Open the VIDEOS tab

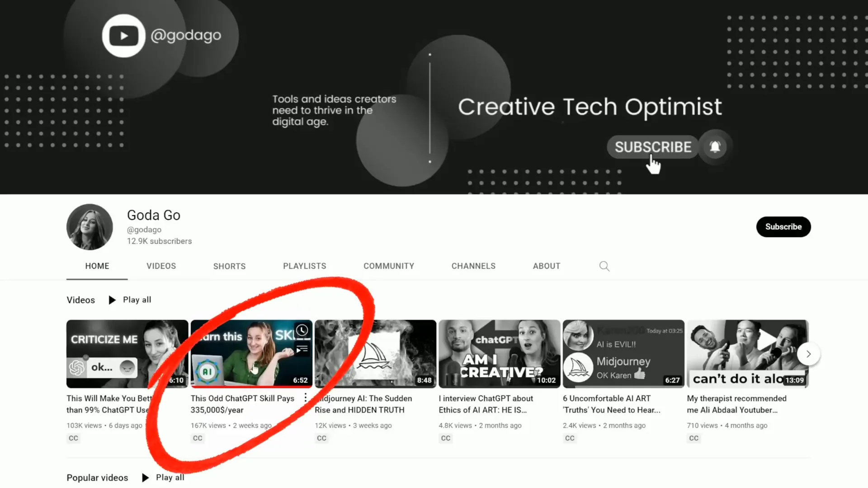tap(161, 266)
